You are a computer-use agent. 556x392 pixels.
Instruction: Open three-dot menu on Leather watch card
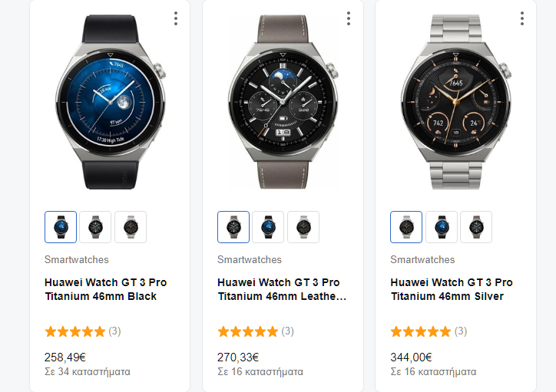coord(349,18)
